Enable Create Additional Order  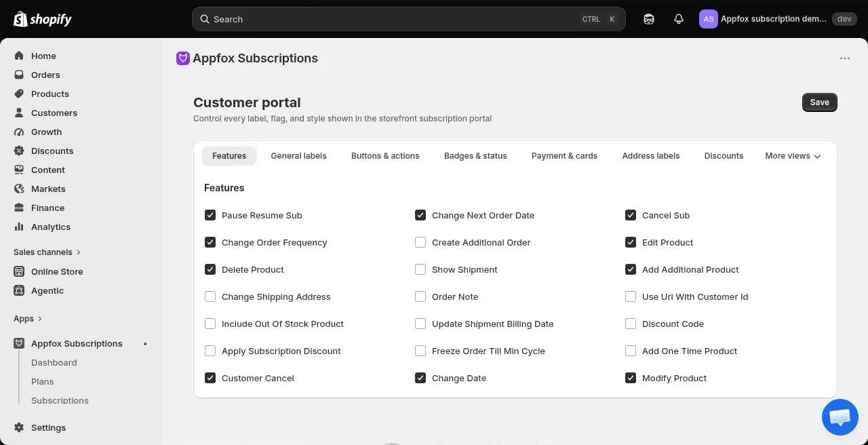[420, 242]
